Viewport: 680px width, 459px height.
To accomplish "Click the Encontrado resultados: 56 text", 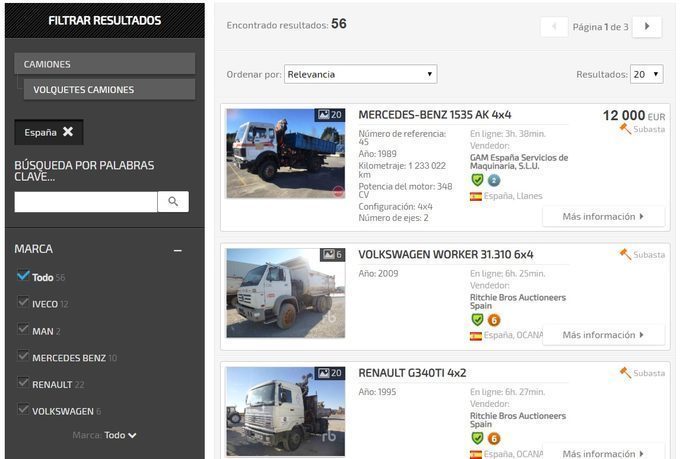I will (286, 24).
